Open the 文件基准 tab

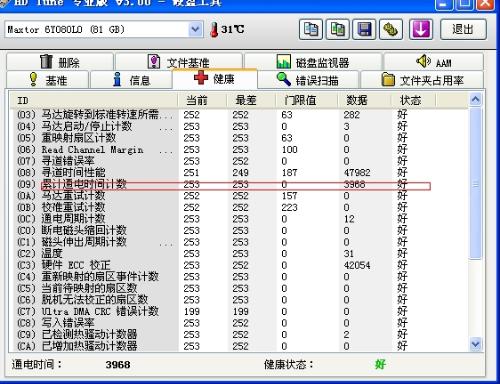tap(179, 62)
